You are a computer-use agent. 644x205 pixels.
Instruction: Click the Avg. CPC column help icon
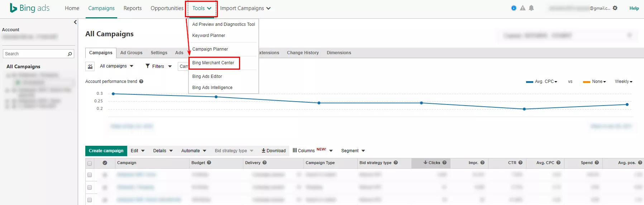tap(558, 163)
